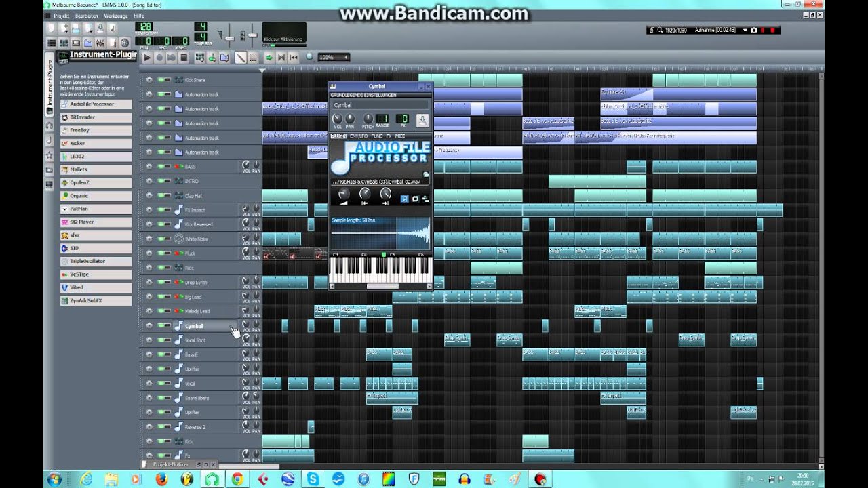Image resolution: width=868 pixels, height=488 pixels.
Task: Open the controller rack icon
Action: coord(125,43)
